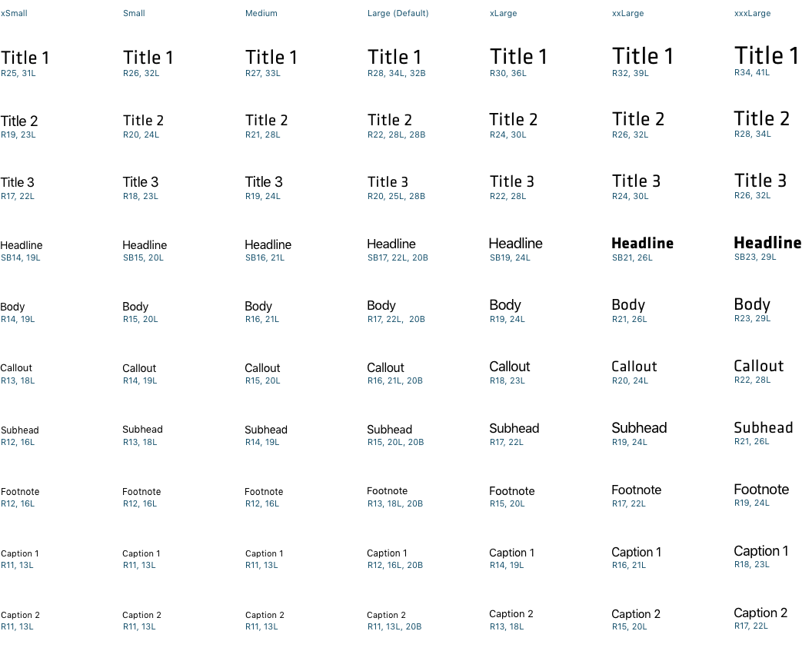Click the R28, 34L, 32B spec label

pos(396,74)
